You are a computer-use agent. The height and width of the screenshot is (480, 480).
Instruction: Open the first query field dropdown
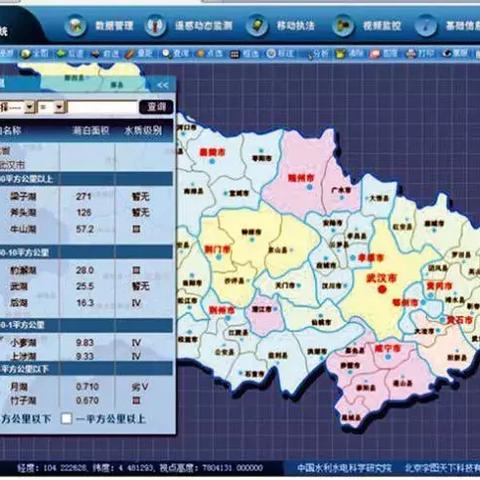click(x=30, y=107)
